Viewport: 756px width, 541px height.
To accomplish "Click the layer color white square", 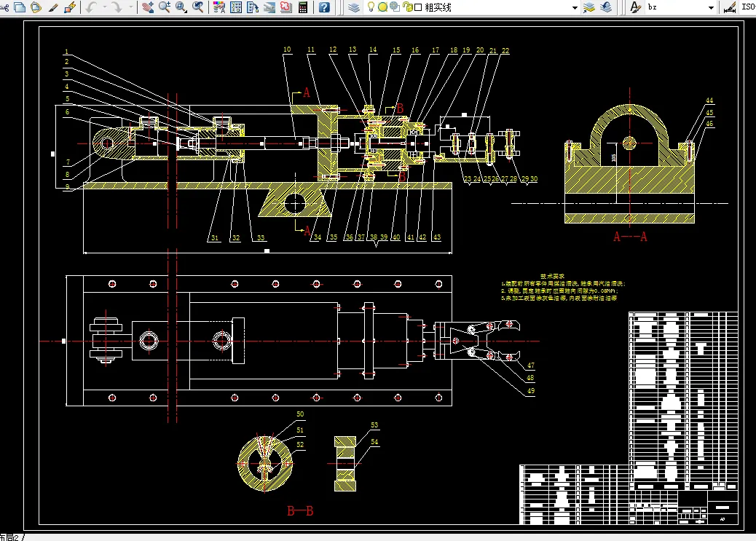I will pyautogui.click(x=418, y=7).
